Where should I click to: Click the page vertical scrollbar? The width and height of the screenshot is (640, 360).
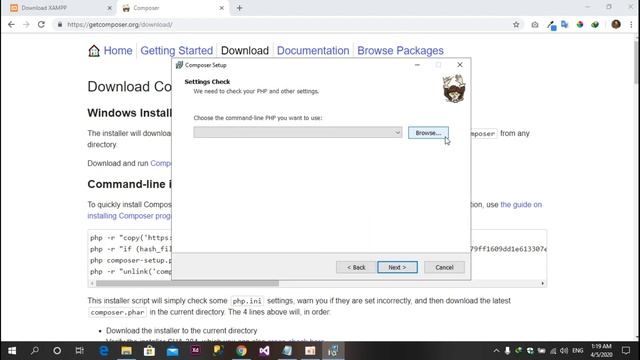pyautogui.click(x=636, y=61)
